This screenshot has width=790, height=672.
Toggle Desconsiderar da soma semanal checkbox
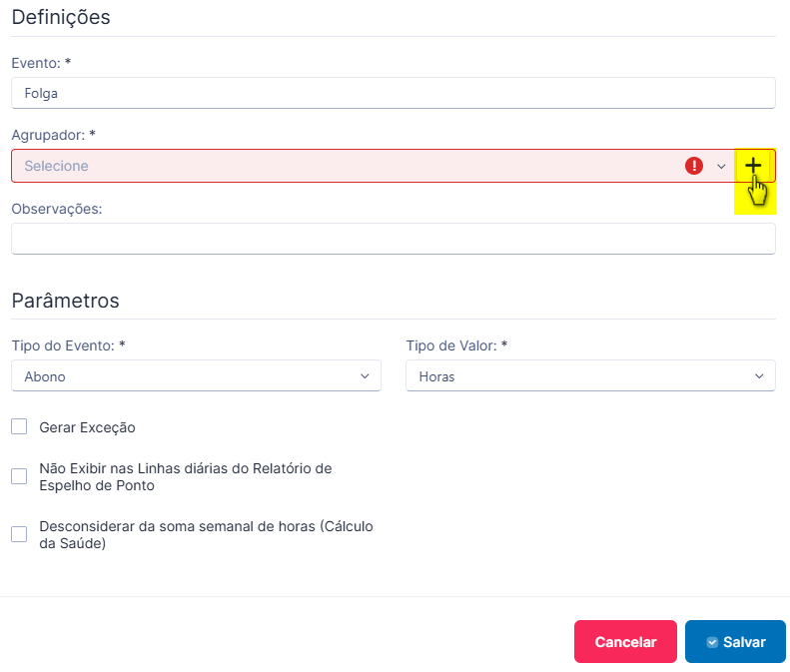19,534
